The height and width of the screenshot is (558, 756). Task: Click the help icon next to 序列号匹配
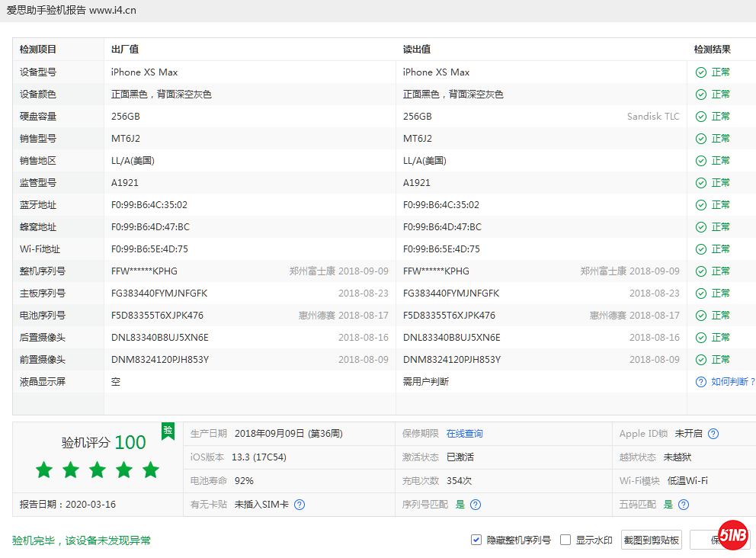[x=476, y=505]
